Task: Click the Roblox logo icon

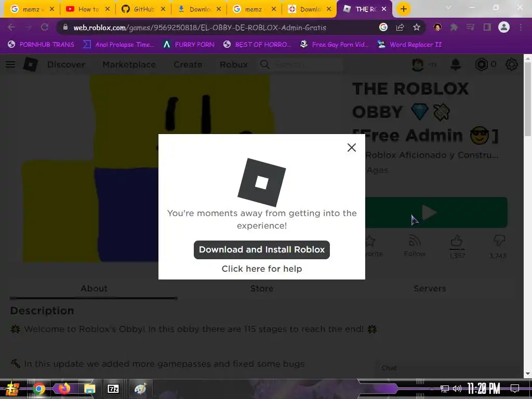Action: (31, 64)
